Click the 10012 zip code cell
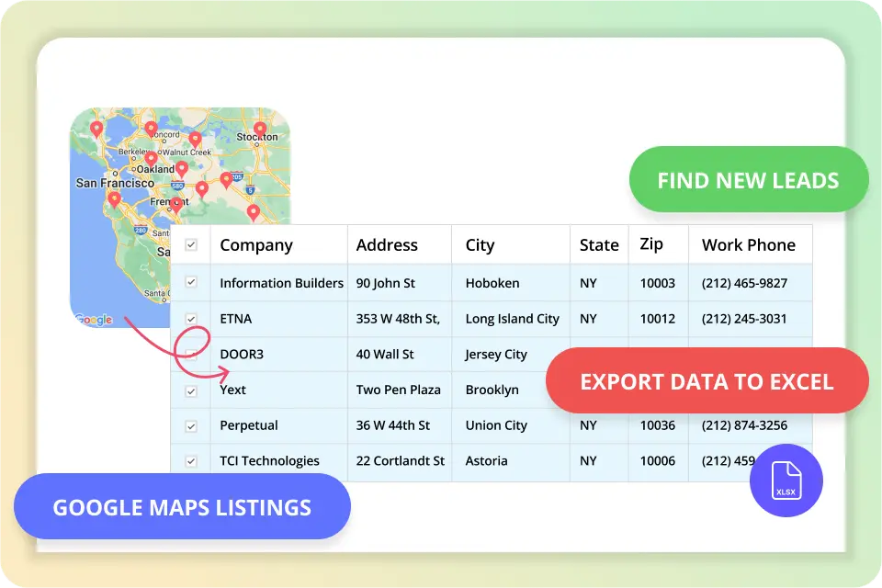 coord(658,319)
